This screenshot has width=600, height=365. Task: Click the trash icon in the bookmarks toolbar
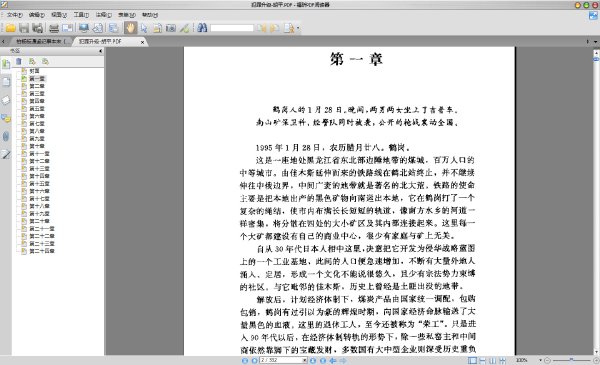click(19, 61)
